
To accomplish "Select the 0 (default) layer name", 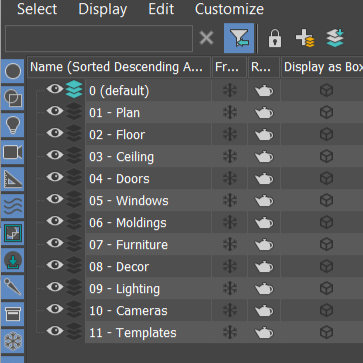I will tap(119, 91).
